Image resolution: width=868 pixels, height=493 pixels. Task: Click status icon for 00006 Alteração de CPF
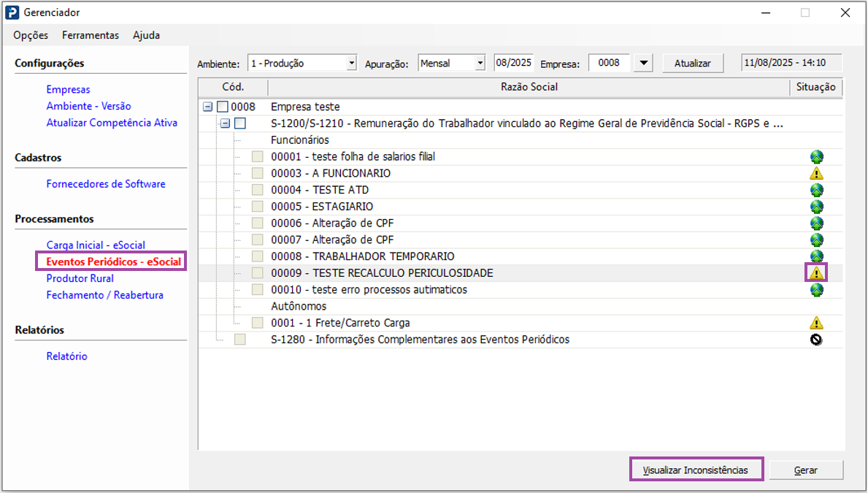coord(816,223)
